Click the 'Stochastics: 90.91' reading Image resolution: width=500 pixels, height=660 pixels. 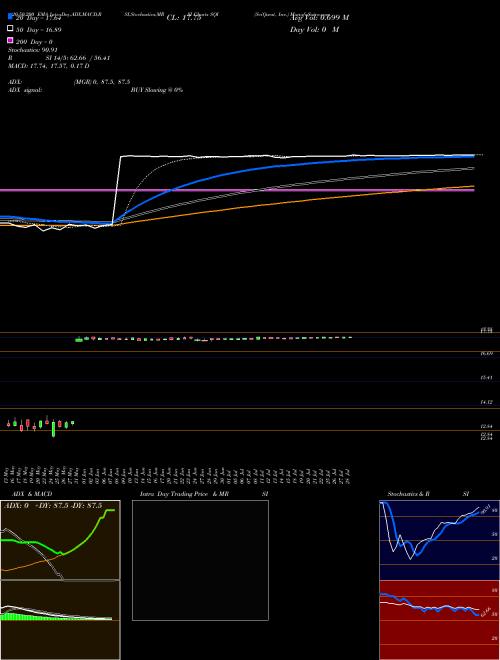pos(31,50)
